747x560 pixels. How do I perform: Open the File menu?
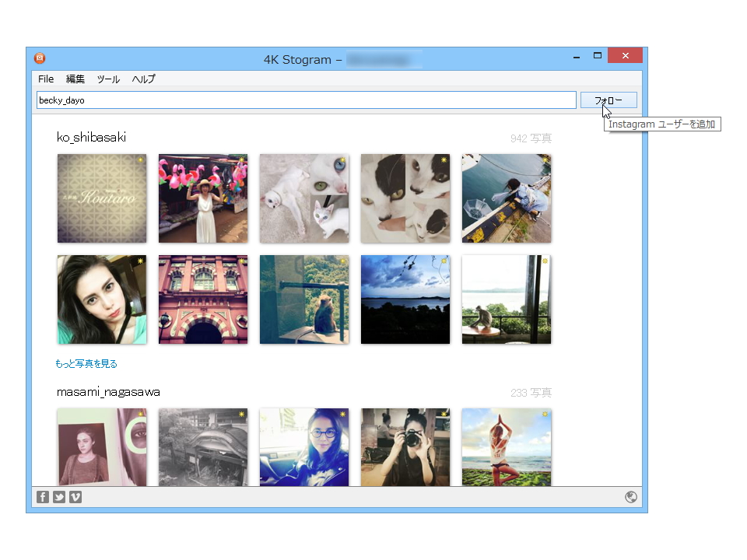pyautogui.click(x=46, y=79)
